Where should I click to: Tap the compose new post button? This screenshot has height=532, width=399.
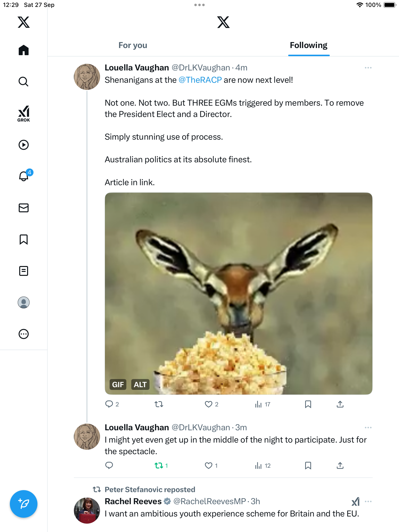[24, 504]
